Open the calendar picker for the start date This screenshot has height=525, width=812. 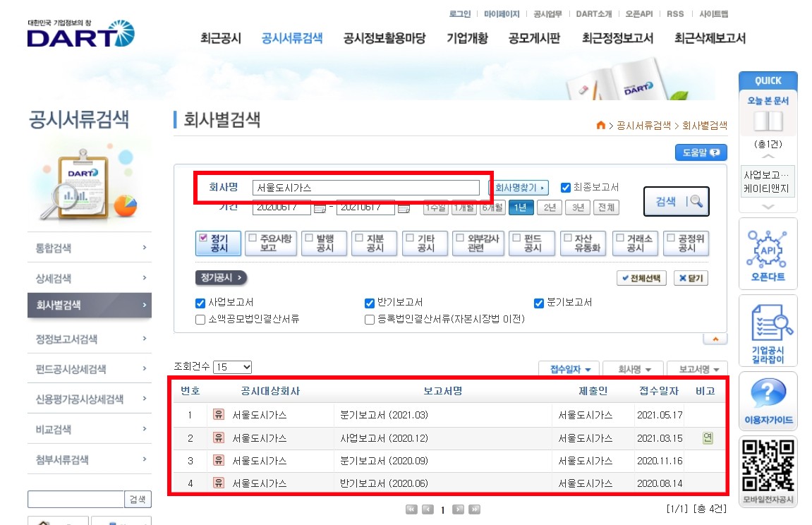point(318,209)
